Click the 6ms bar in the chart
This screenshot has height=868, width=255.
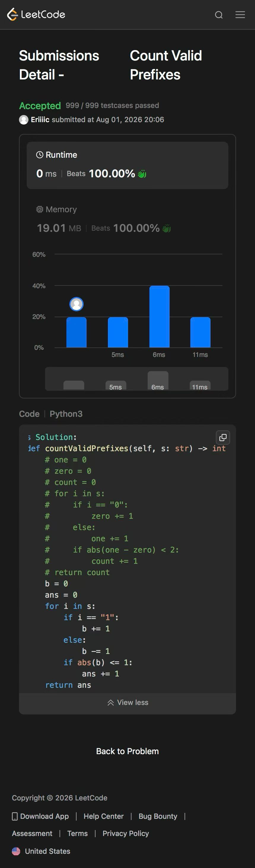[159, 316]
